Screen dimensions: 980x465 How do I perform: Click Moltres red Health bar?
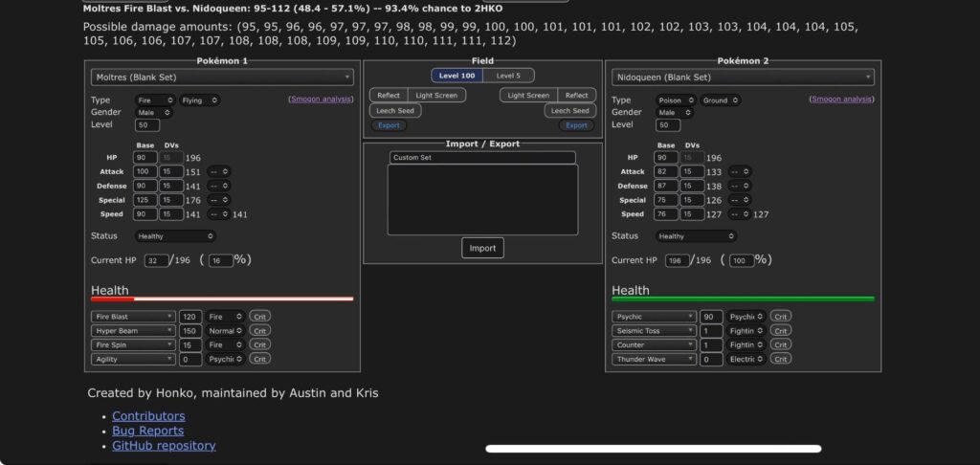222,299
